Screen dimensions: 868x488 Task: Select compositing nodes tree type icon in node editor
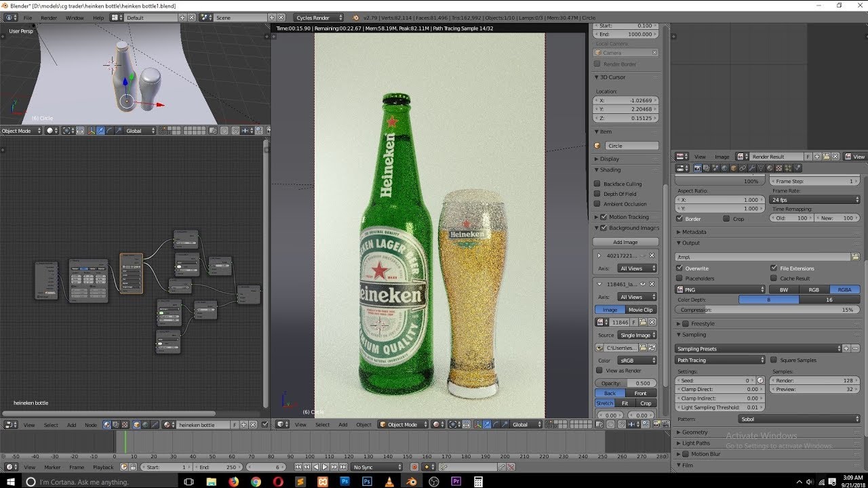(x=115, y=425)
